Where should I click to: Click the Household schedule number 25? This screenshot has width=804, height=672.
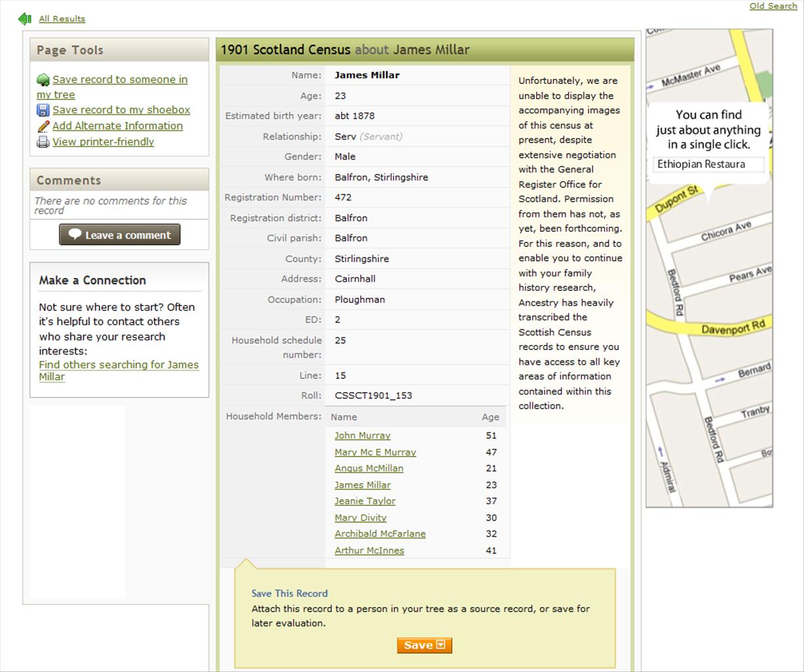pyautogui.click(x=340, y=340)
